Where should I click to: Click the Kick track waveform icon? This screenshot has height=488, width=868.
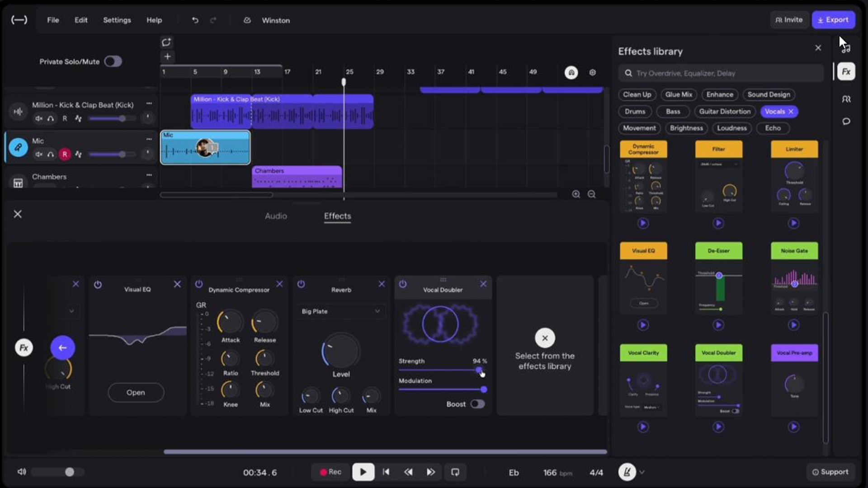tap(18, 111)
